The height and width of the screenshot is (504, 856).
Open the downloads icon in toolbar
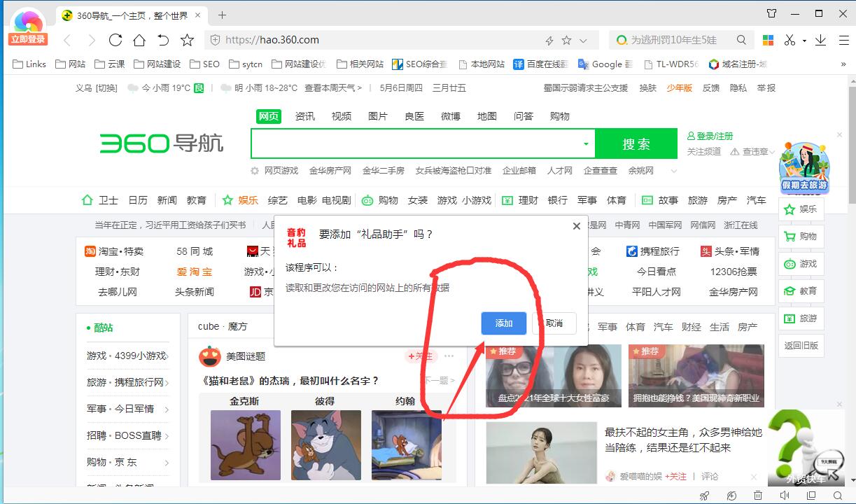(x=821, y=40)
